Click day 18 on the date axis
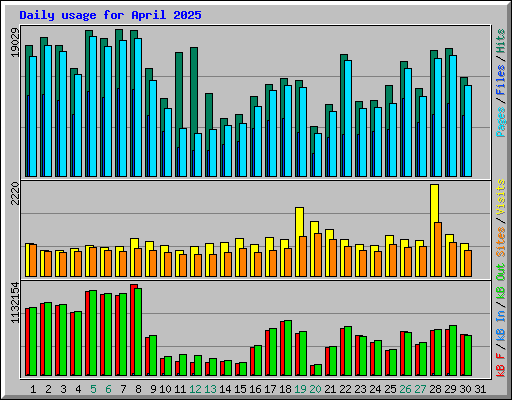Image resolution: width=512 pixels, height=400 pixels. (285, 389)
